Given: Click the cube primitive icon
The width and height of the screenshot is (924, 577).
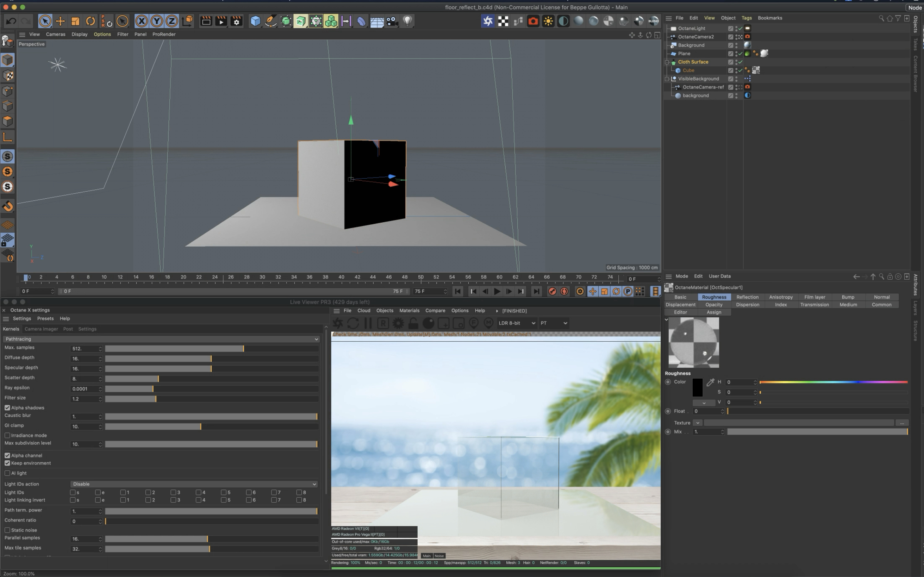Looking at the screenshot, I should pos(255,21).
